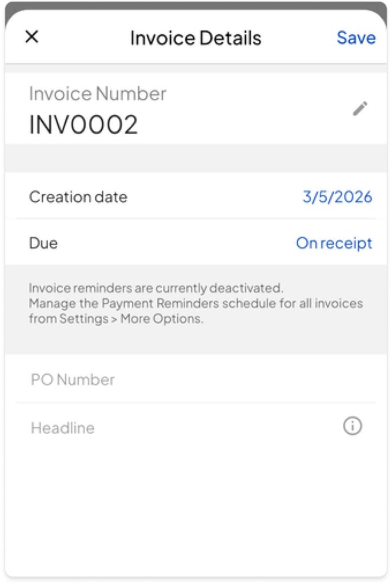Click the Invoice Details title

(x=195, y=38)
